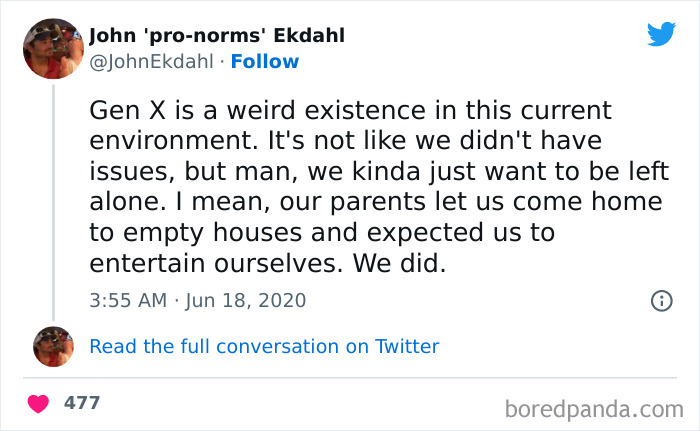Visit the @JohnEkdahl handle
The image size is (700, 431).
point(151,61)
